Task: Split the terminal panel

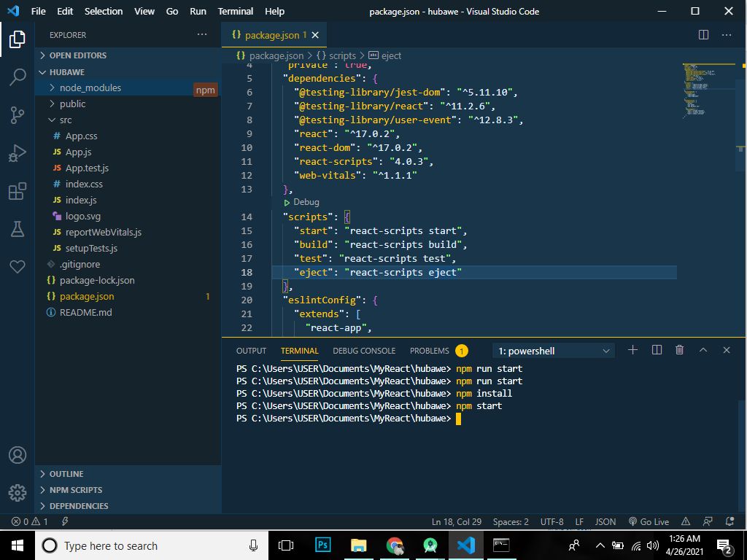Action: [x=657, y=351]
